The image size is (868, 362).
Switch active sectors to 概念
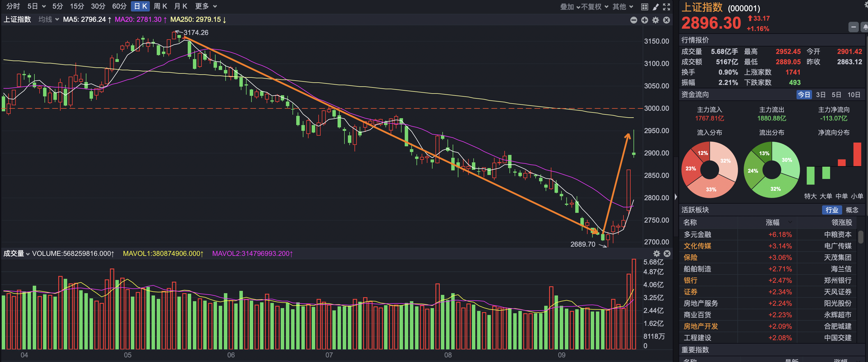pos(852,210)
